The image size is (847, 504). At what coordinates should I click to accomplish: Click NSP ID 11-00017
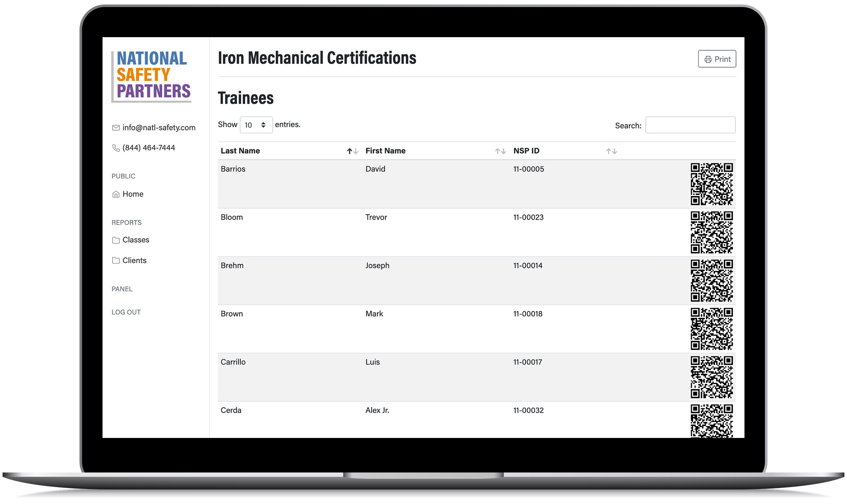pos(528,362)
